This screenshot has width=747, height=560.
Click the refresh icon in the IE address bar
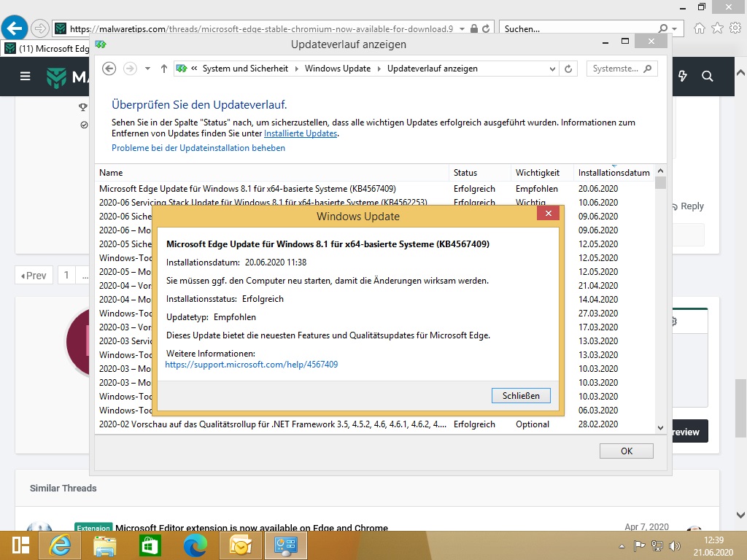[x=486, y=28]
